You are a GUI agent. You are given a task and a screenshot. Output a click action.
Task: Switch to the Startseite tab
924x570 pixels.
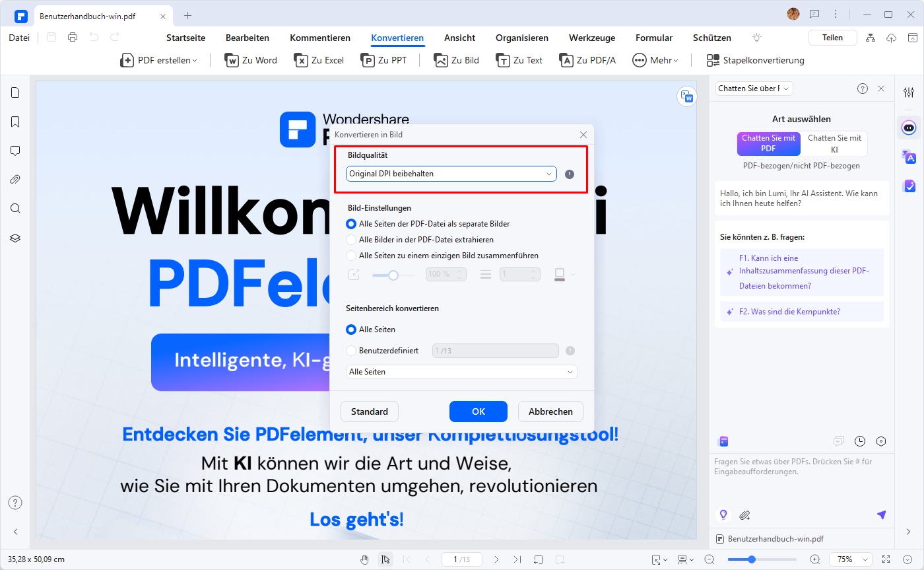pos(185,38)
